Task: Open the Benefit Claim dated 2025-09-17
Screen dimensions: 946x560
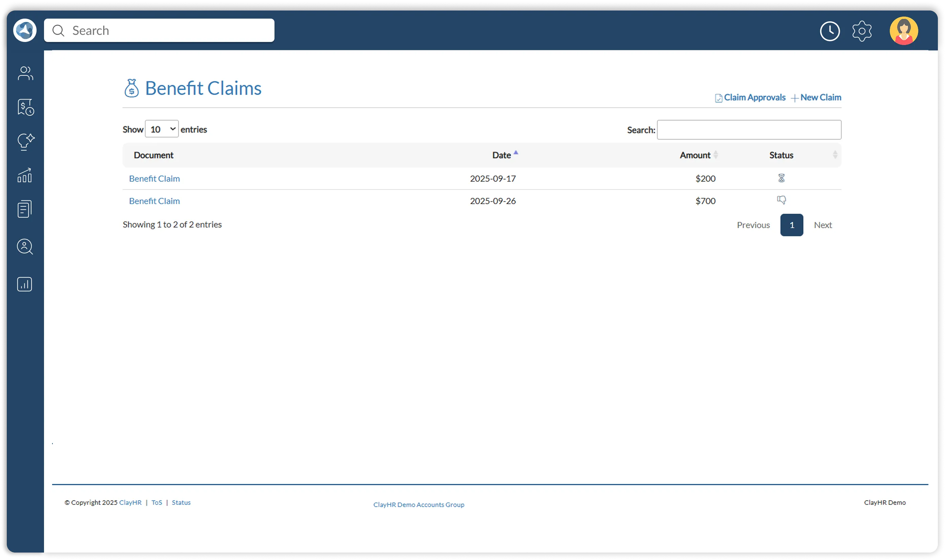Action: pyautogui.click(x=154, y=178)
